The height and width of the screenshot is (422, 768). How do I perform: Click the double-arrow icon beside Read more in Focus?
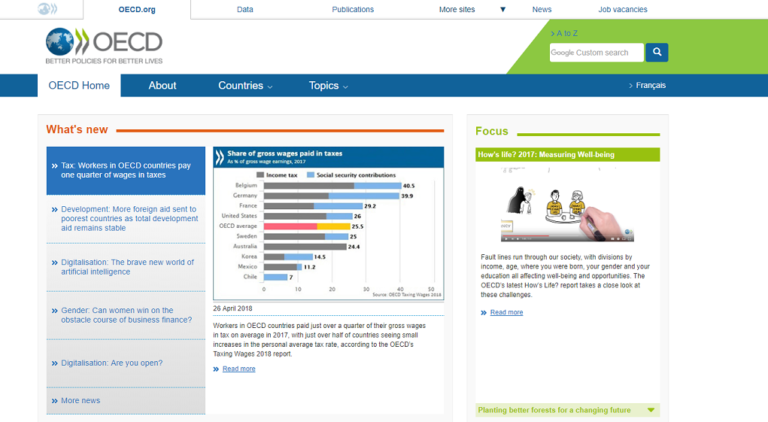(483, 312)
